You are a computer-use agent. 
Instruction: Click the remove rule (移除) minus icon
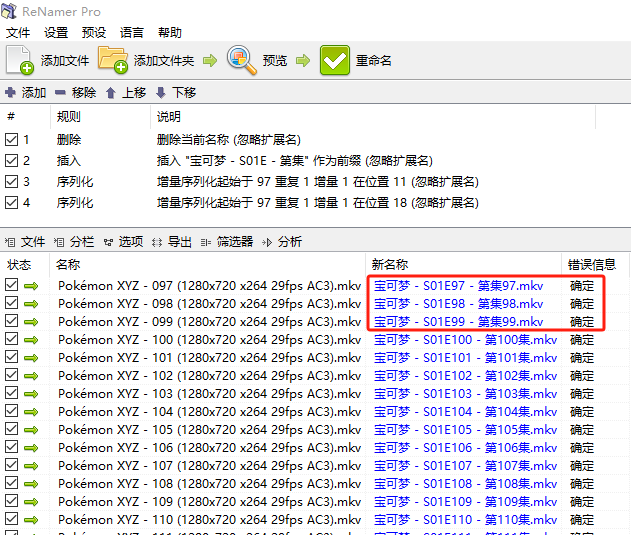click(61, 92)
